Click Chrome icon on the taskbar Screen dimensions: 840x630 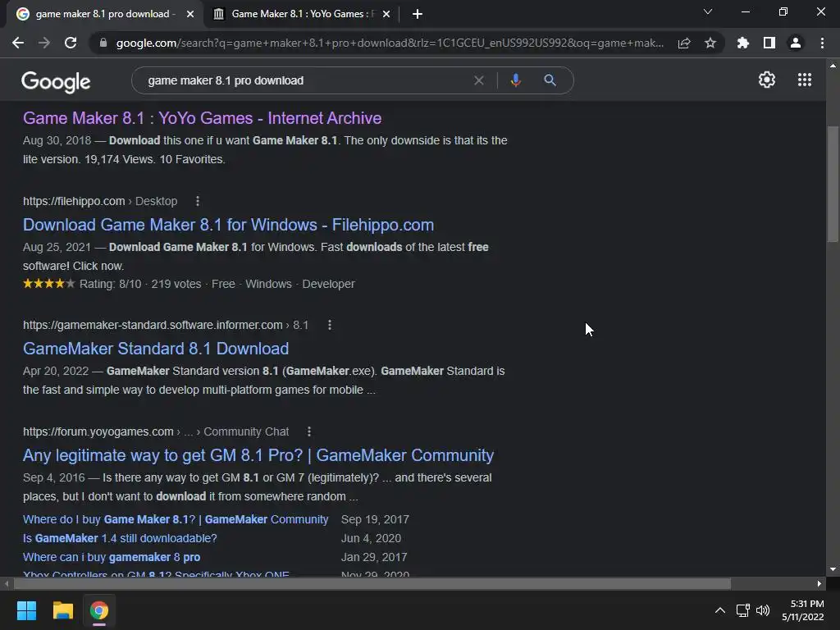coord(99,610)
